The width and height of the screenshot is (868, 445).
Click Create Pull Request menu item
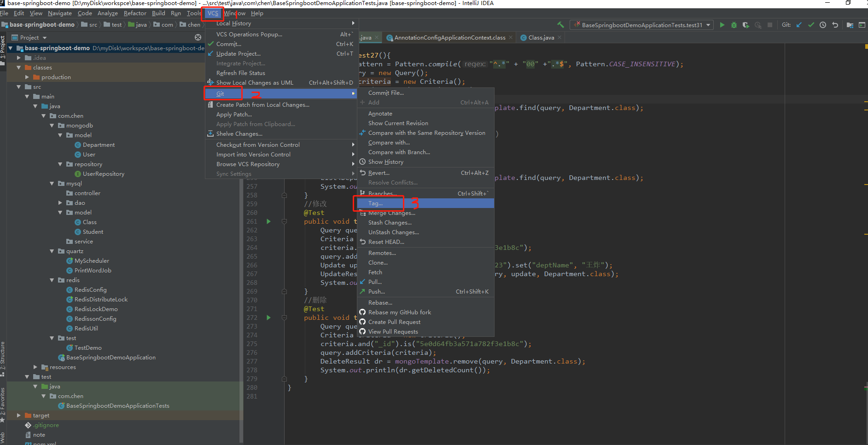coord(425,322)
